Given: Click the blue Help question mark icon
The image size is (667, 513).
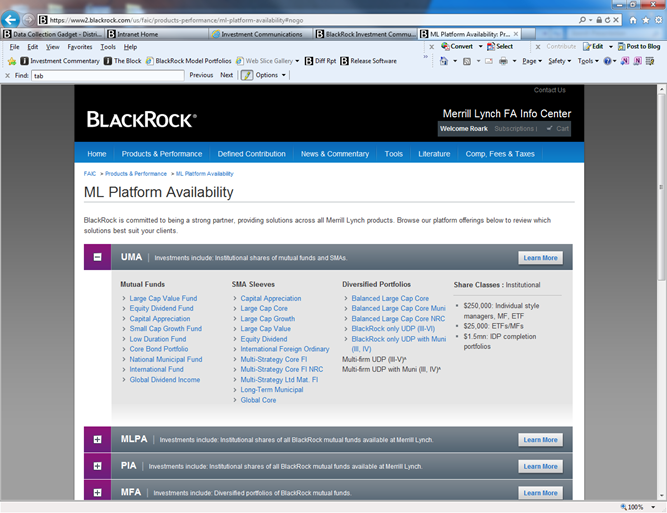Looking at the screenshot, I should click(x=607, y=61).
